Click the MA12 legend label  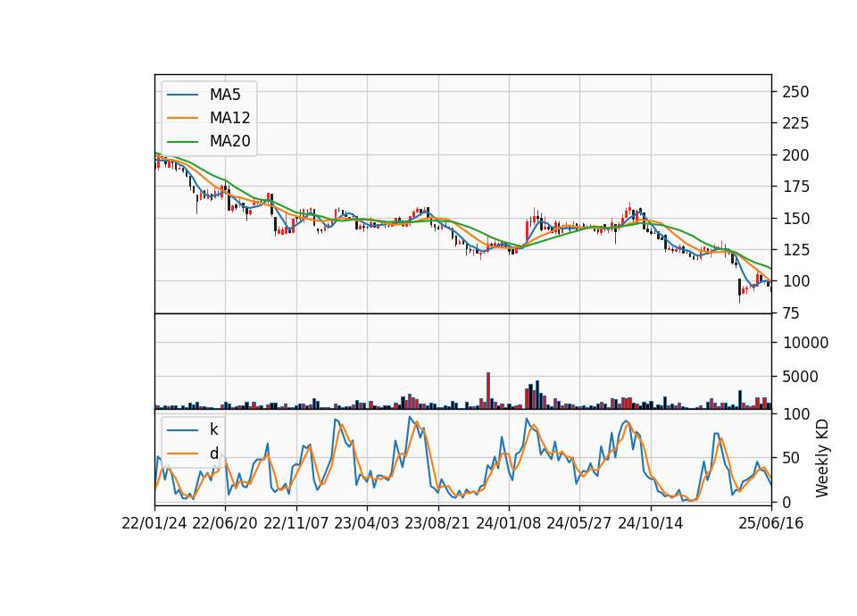click(x=229, y=118)
